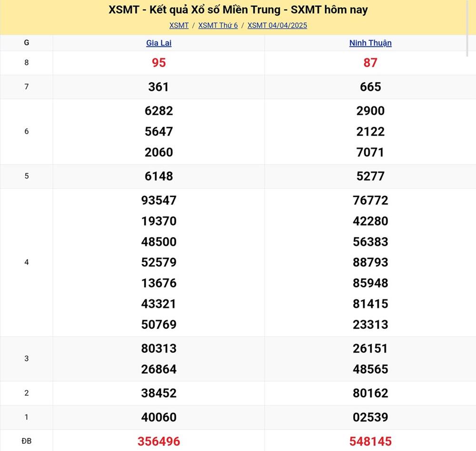The image size is (476, 451).
Task: Select Gia Lai prize 5 number 6148
Action: point(159,176)
